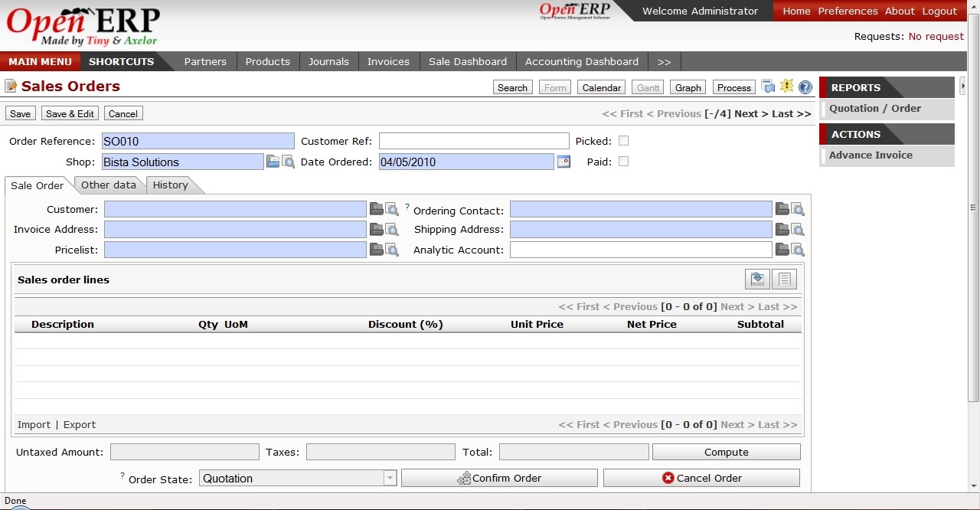The width and height of the screenshot is (980, 510).
Task: Open the calendar picker for Date Ordered
Action: (563, 162)
